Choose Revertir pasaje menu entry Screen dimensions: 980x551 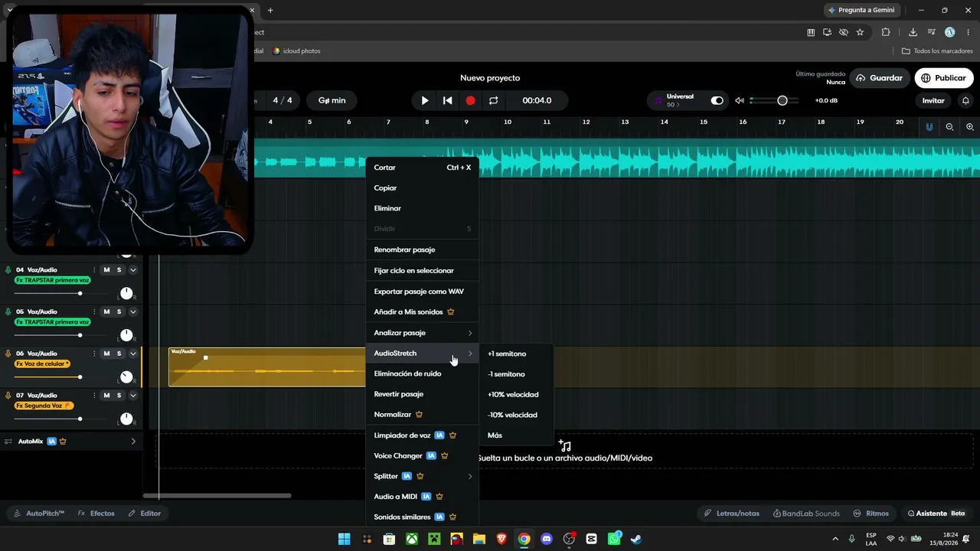[x=422, y=394]
